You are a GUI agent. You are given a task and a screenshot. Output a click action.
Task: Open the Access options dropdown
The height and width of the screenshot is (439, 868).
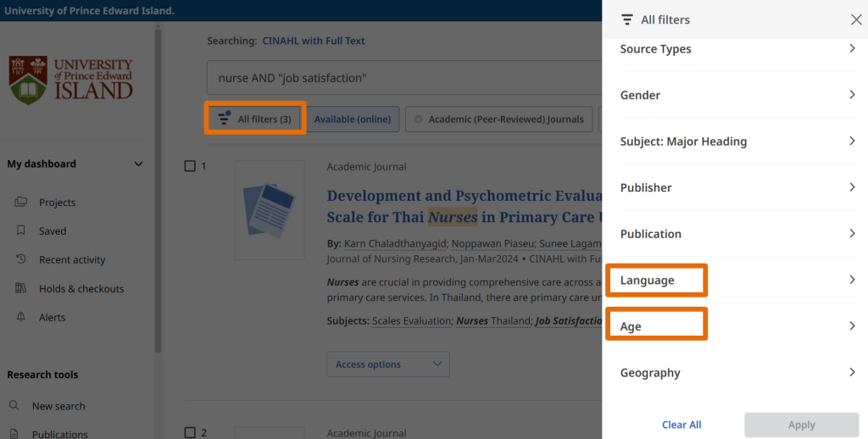coord(387,364)
